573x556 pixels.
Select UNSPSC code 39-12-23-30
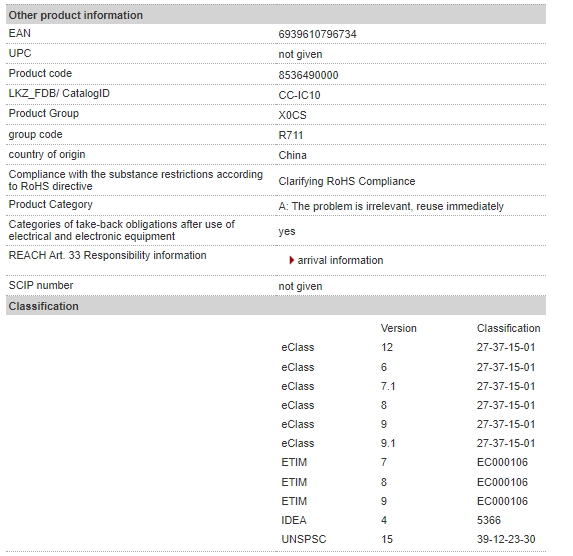[x=506, y=539]
